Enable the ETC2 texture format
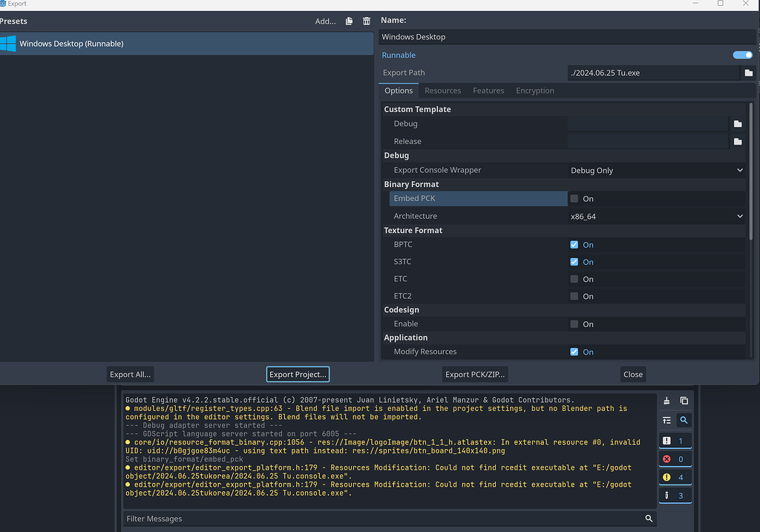Viewport: 760px width, 532px height. [574, 295]
